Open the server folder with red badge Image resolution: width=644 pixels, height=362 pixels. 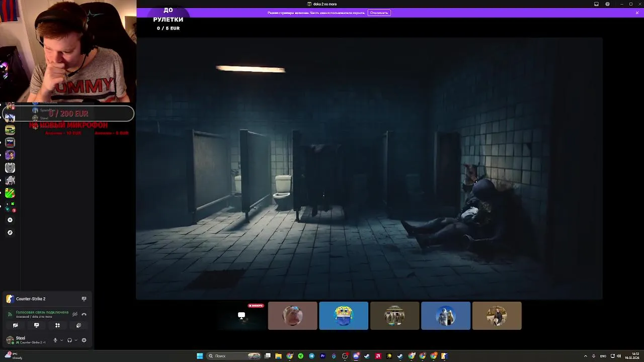coord(10,207)
